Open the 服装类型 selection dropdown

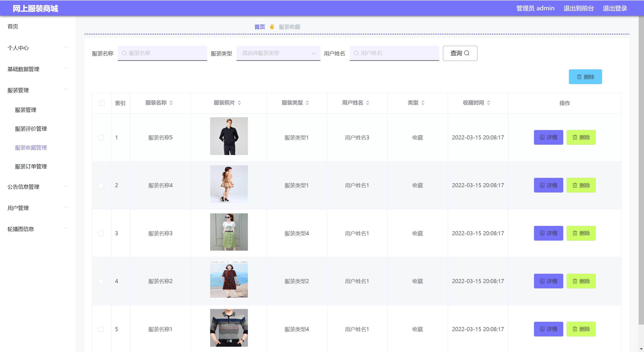click(278, 53)
